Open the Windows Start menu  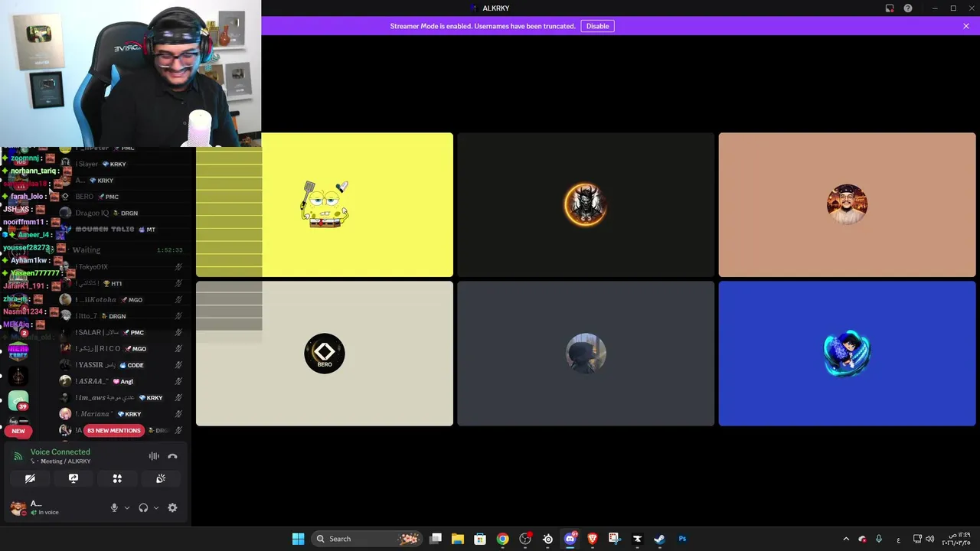[298, 539]
